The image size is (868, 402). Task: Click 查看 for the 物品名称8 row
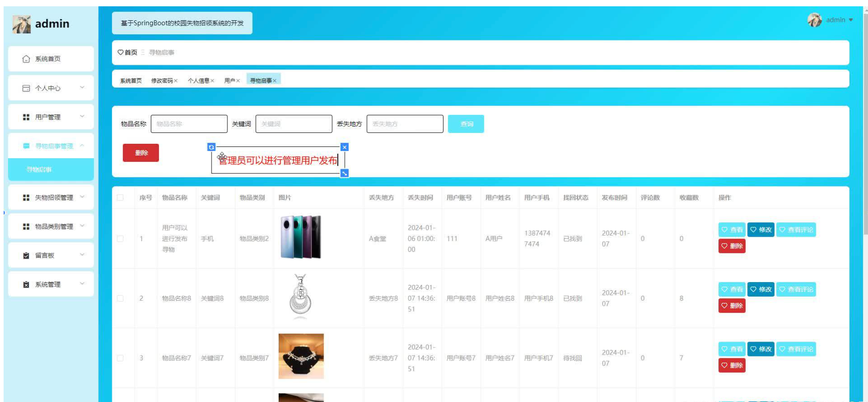click(x=732, y=289)
